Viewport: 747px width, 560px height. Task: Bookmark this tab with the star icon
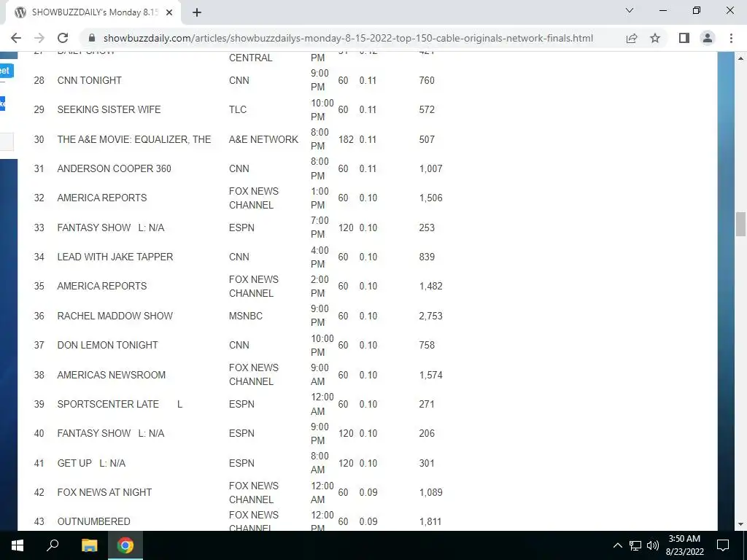coord(655,38)
